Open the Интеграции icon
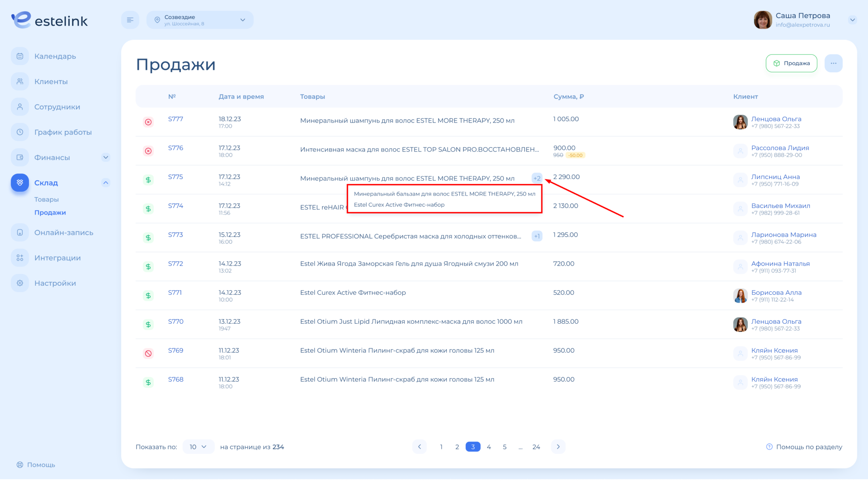Image resolution: width=868 pixels, height=481 pixels. [x=20, y=258]
